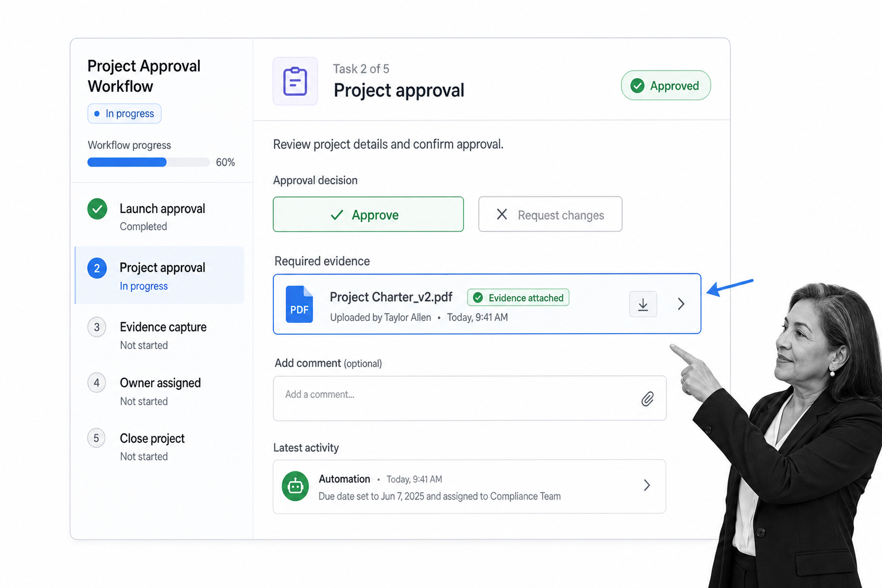Viewport: 882px width, 588px height.
Task: Click step 5 circle for Close project
Action: [96, 438]
